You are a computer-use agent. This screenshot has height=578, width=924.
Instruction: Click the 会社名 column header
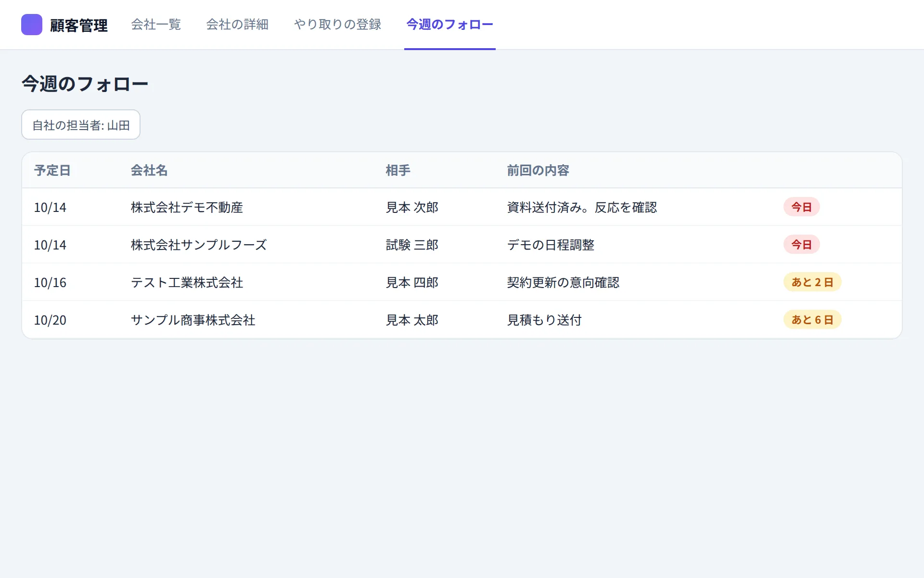pos(149,171)
